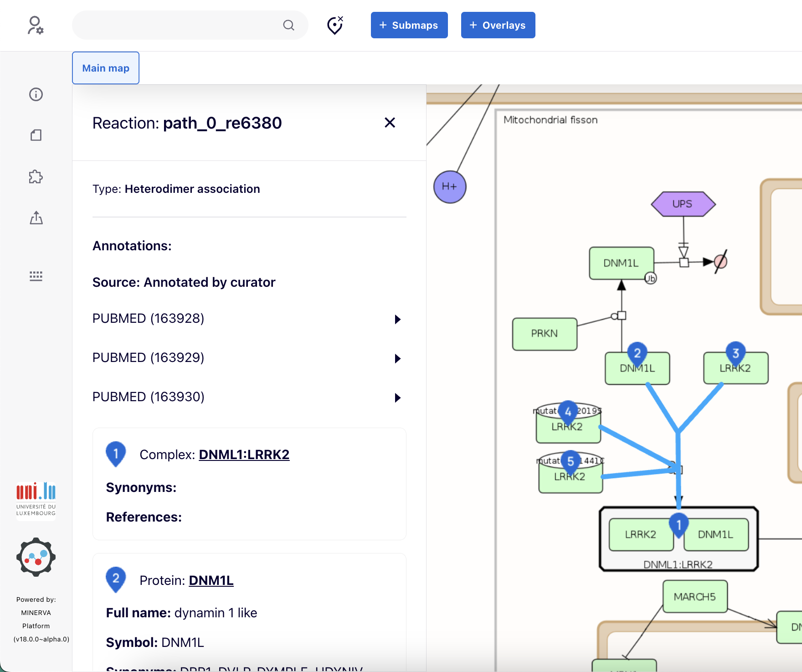Image resolution: width=802 pixels, height=672 pixels.
Task: Click the search magnifier icon
Action: click(288, 25)
